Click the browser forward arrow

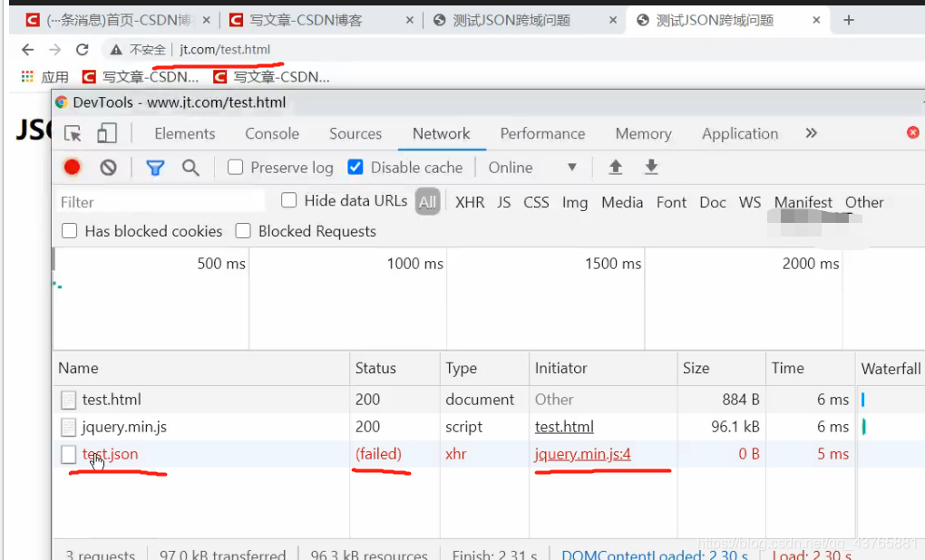click(54, 50)
